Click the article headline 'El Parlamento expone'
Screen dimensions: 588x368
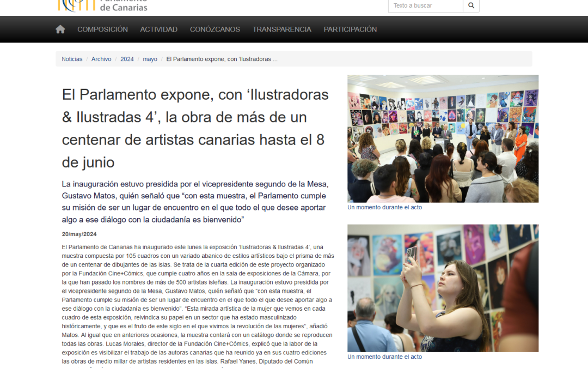coord(195,129)
